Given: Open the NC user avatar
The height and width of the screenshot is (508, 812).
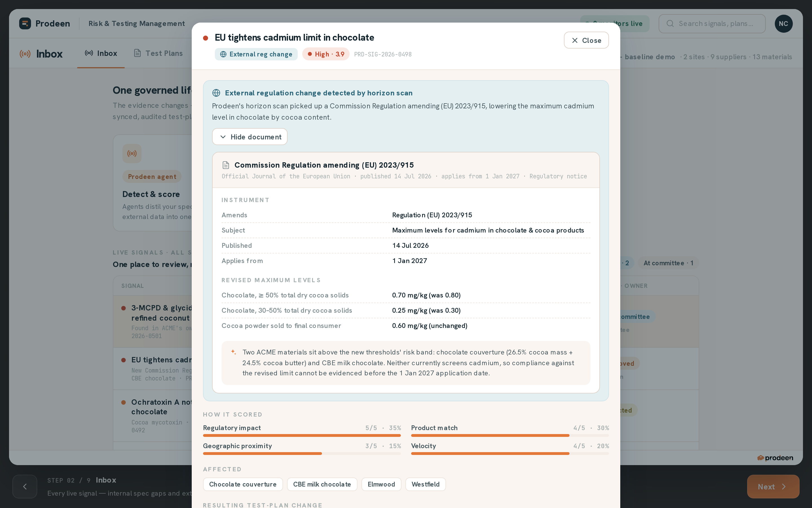Looking at the screenshot, I should 783,23.
